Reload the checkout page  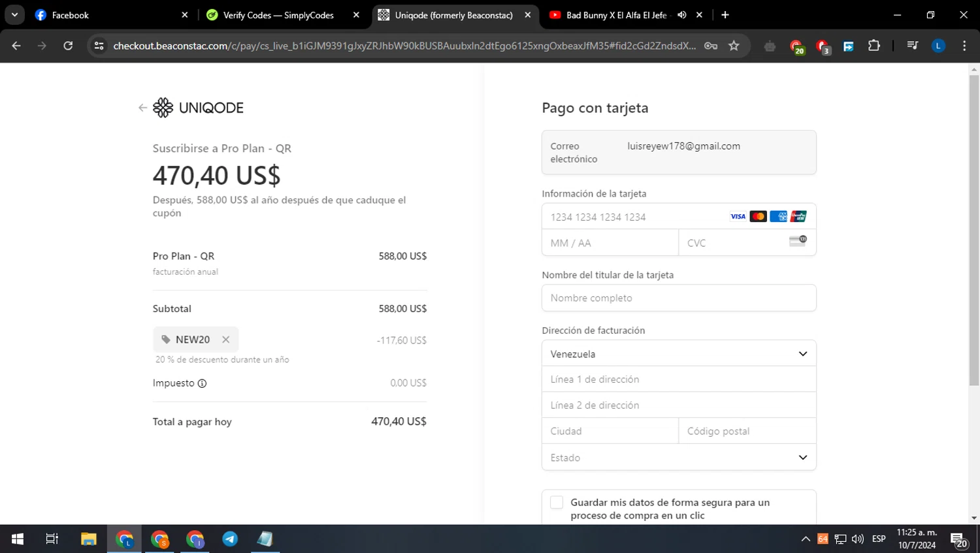click(68, 46)
